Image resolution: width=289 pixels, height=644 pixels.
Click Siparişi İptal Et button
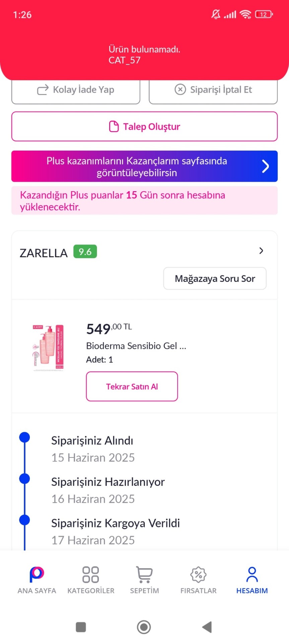click(x=213, y=90)
